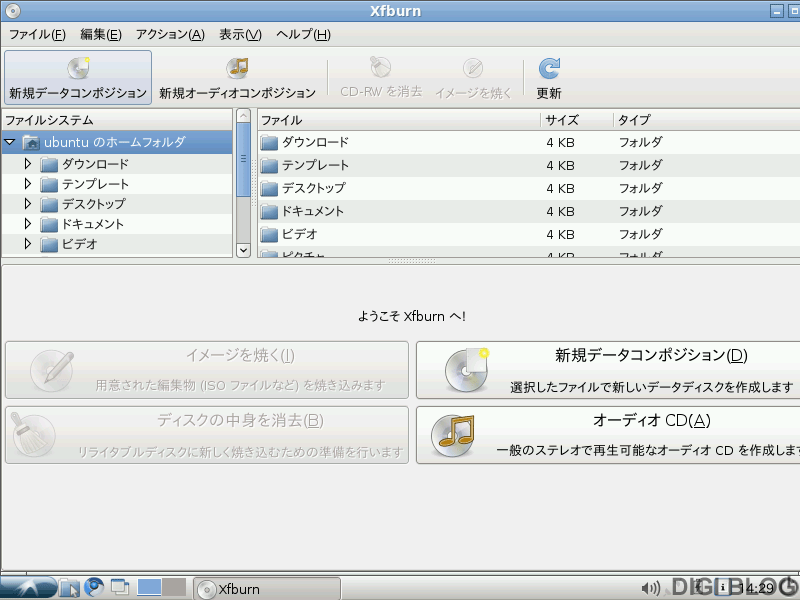Click the イメージを焼く toolbar icon
This screenshot has height=600, width=800.
(x=473, y=68)
